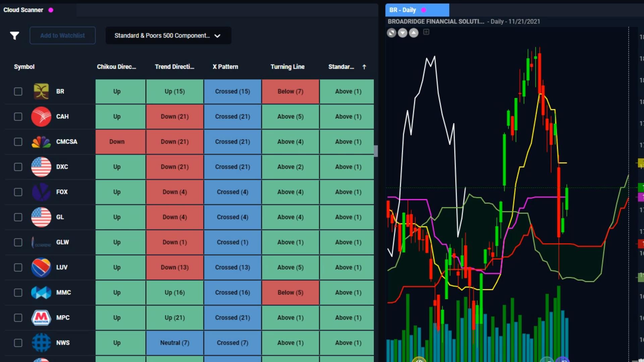Click the Neutral (7) cell for NWS

tap(175, 343)
